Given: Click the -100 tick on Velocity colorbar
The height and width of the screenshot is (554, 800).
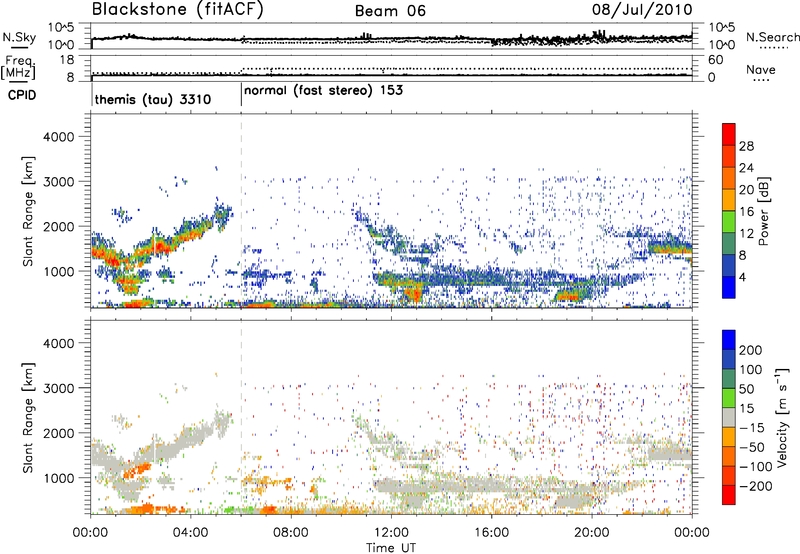Looking at the screenshot, I should [756, 466].
